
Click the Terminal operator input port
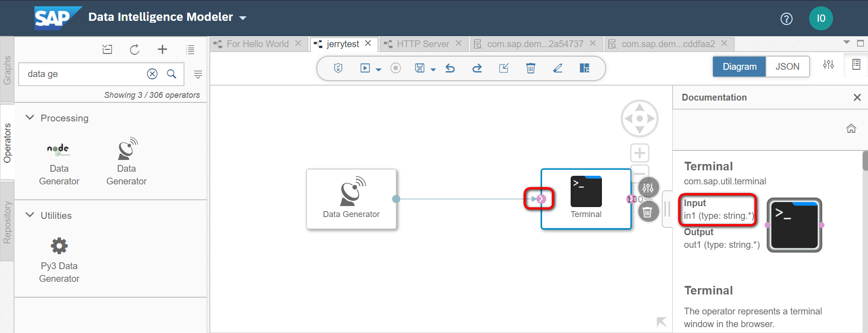[541, 199]
